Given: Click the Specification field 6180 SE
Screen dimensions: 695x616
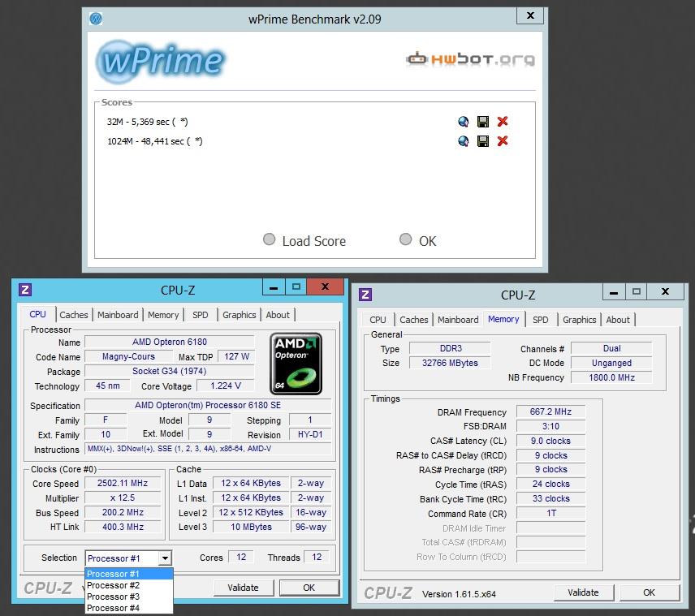Looking at the screenshot, I should (x=207, y=405).
